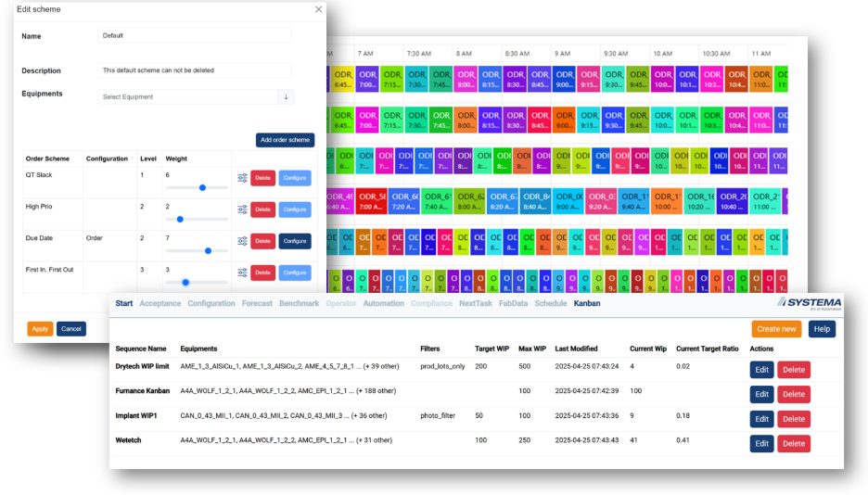Click the equipment dropdown arrow button
Image resolution: width=868 pixels, height=495 pixels.
286,96
